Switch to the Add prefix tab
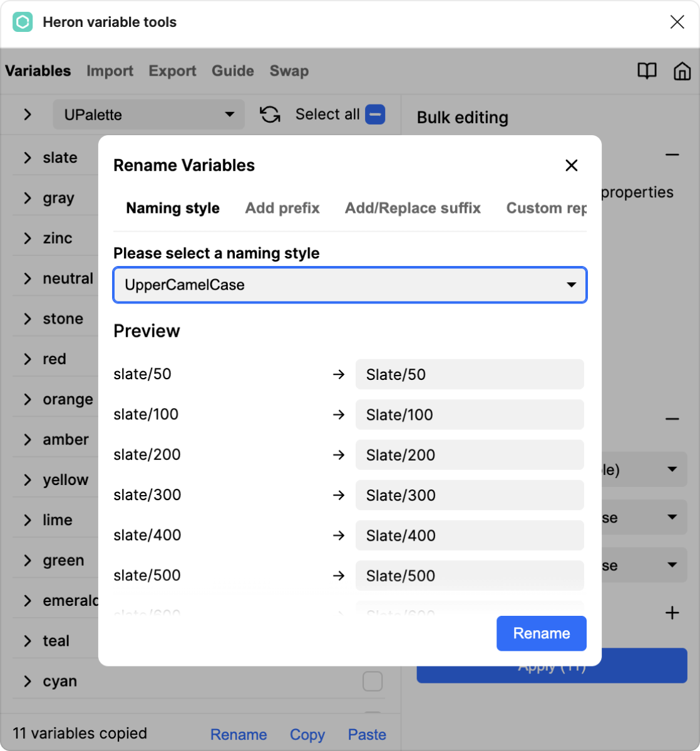 click(x=282, y=208)
